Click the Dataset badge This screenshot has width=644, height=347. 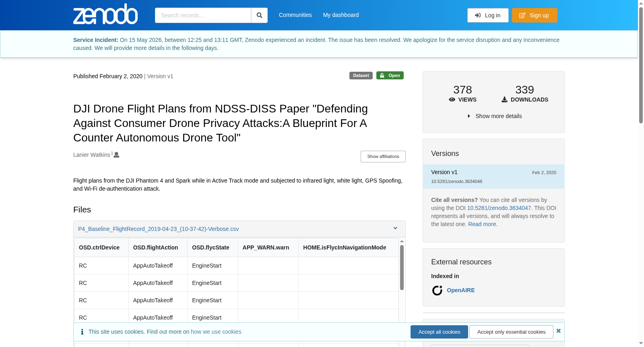pyautogui.click(x=361, y=75)
